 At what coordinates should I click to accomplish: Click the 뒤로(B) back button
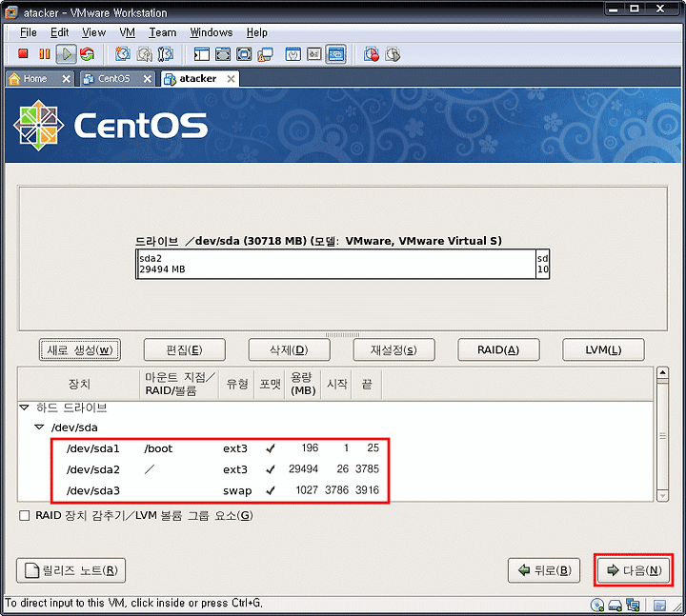coord(544,570)
